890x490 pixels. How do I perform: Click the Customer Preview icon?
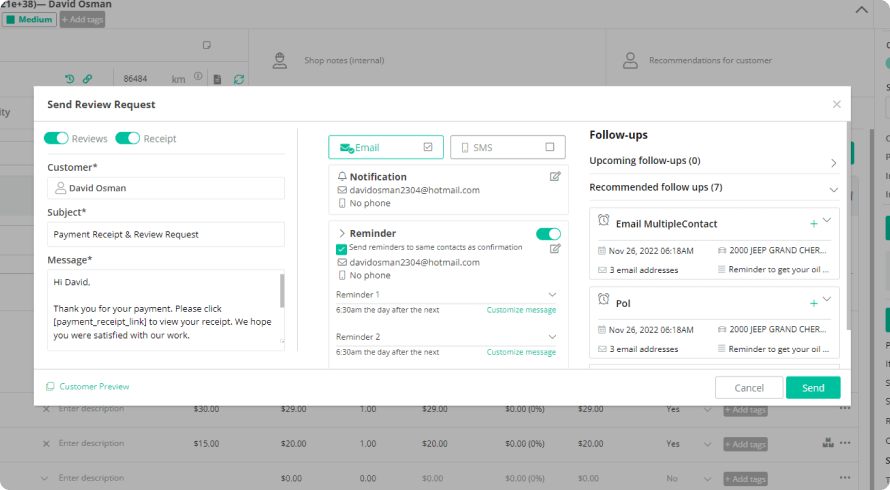(x=50, y=387)
